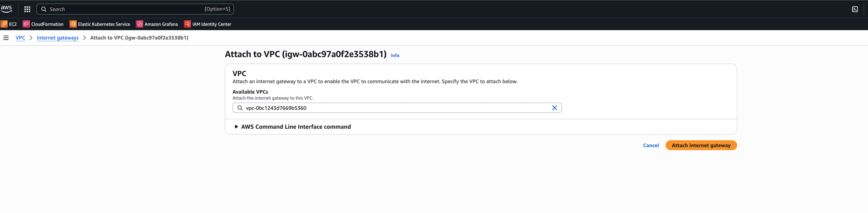The image size is (868, 213).
Task: Open the CloudFormation shortcut
Action: [x=43, y=24]
